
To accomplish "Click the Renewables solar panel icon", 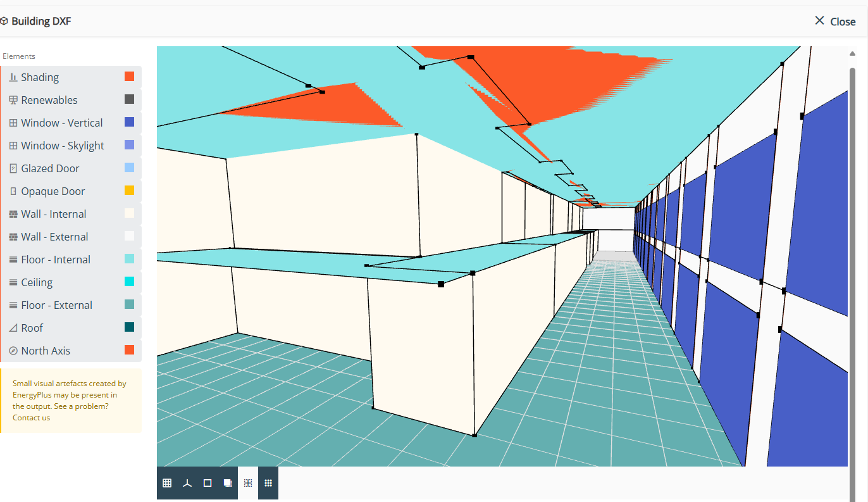I will (x=13, y=100).
